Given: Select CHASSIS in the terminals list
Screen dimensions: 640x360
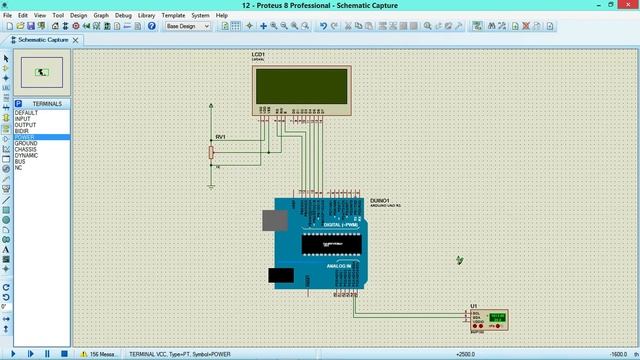Looking at the screenshot, I should [42, 149].
